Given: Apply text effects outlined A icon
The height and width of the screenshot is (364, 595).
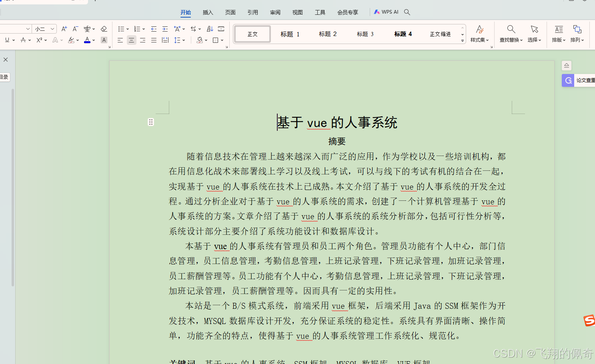Looking at the screenshot, I should 55,40.
